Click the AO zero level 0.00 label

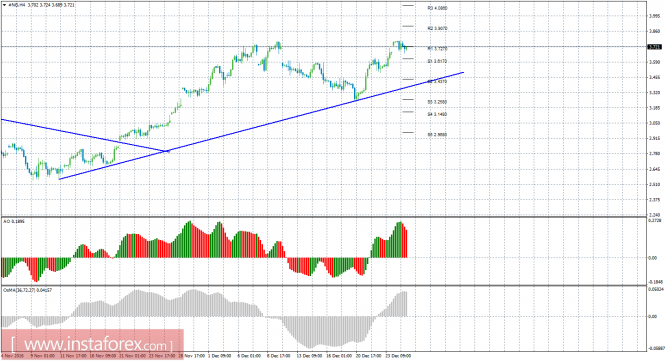pos(653,258)
